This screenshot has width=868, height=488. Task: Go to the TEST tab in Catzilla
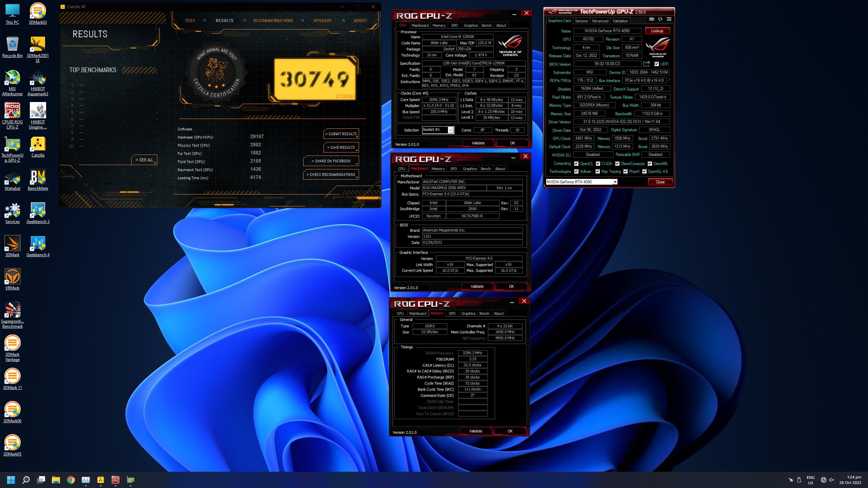[x=190, y=21]
